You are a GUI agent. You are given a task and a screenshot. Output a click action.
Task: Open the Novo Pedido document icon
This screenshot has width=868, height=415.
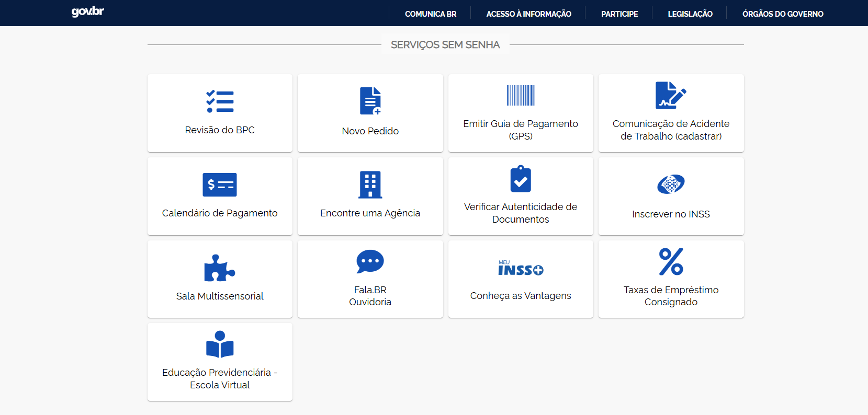(x=370, y=101)
